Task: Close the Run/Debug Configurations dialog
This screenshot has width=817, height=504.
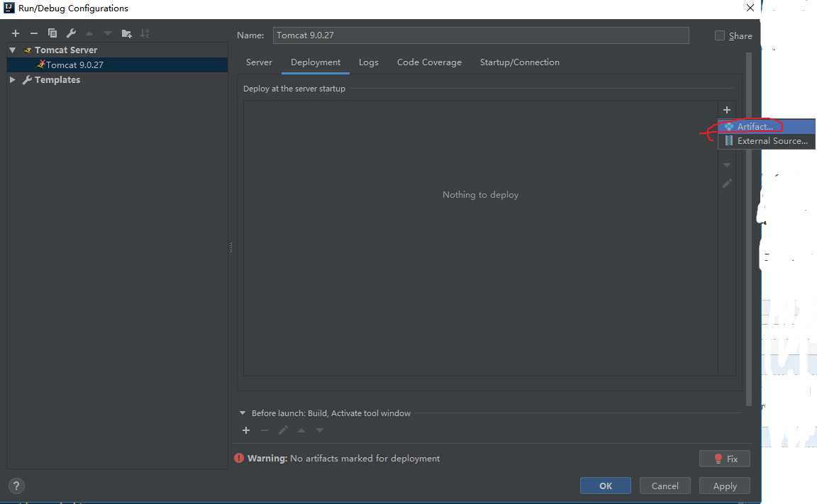Action: [750, 8]
